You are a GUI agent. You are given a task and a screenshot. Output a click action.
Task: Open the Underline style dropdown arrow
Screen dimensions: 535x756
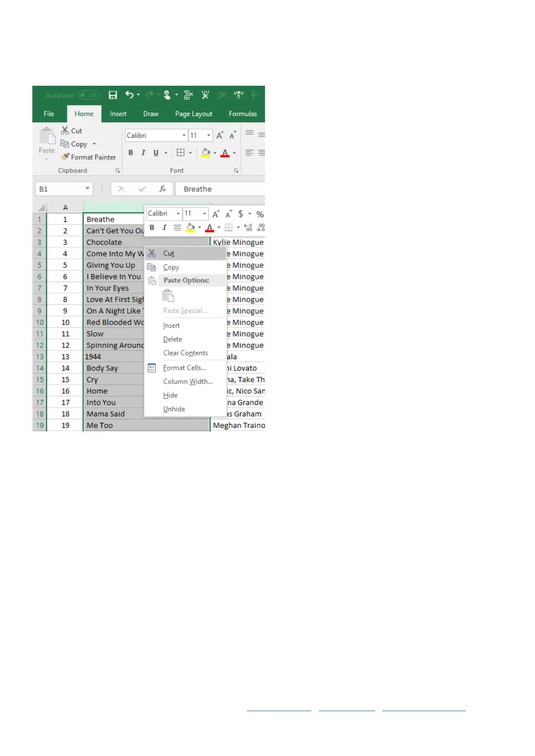click(x=166, y=153)
